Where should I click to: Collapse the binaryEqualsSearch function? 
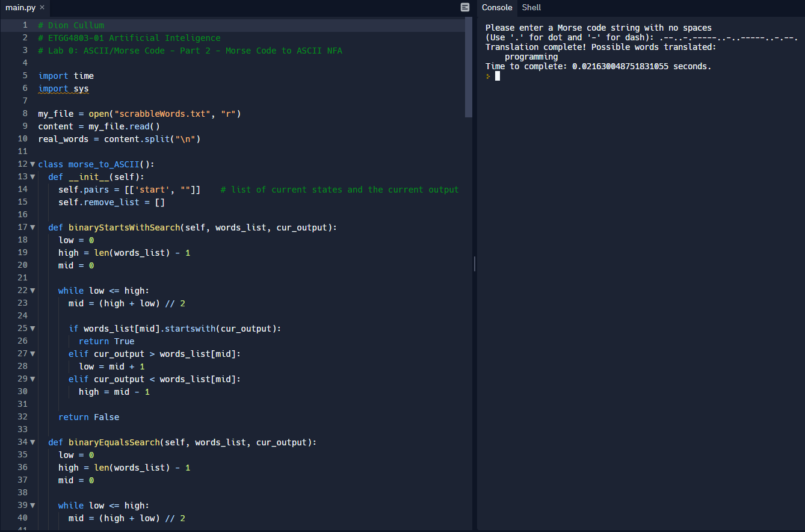tap(32, 442)
